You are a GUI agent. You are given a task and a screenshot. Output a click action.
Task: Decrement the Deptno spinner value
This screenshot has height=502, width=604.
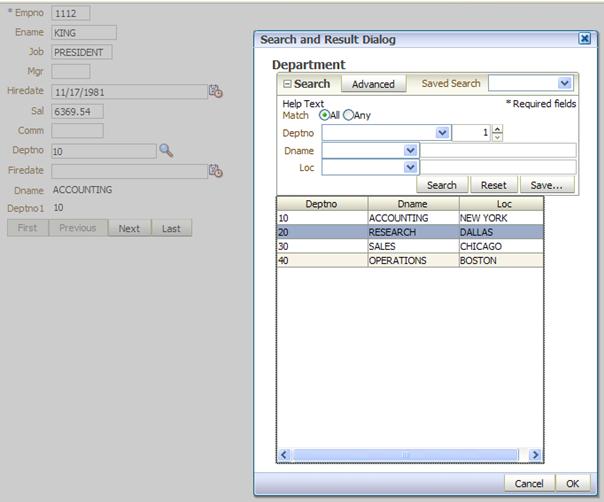click(498, 137)
